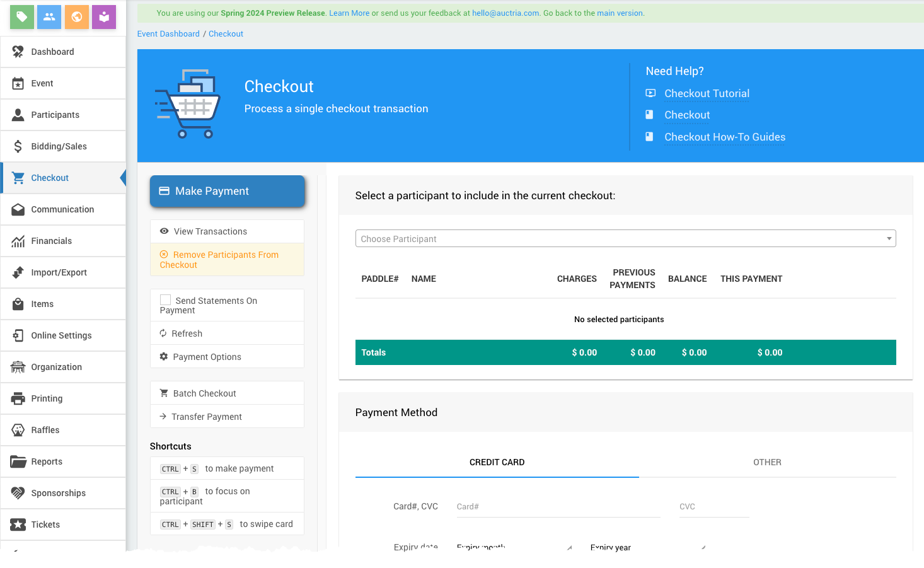The width and height of the screenshot is (924, 568).
Task: Open Batch Checkout option
Action: click(204, 393)
